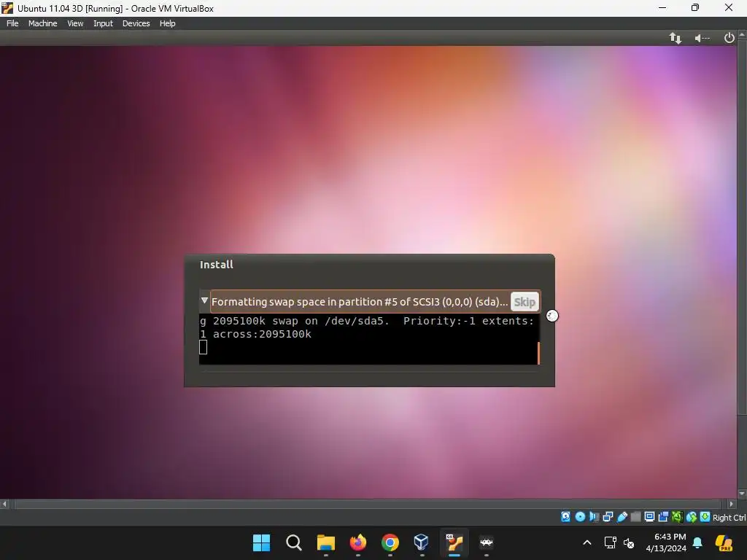Open Windows taskbar Search
The width and height of the screenshot is (747, 560).
[x=293, y=542]
